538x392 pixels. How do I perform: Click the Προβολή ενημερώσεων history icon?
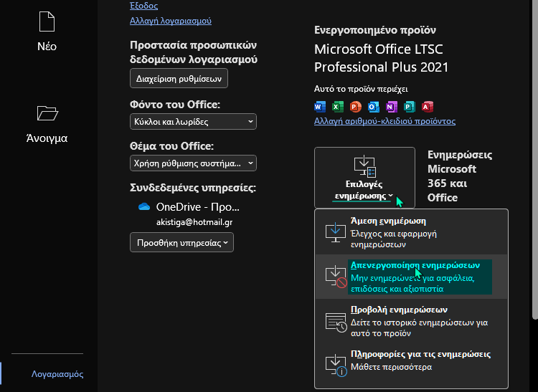(x=336, y=322)
